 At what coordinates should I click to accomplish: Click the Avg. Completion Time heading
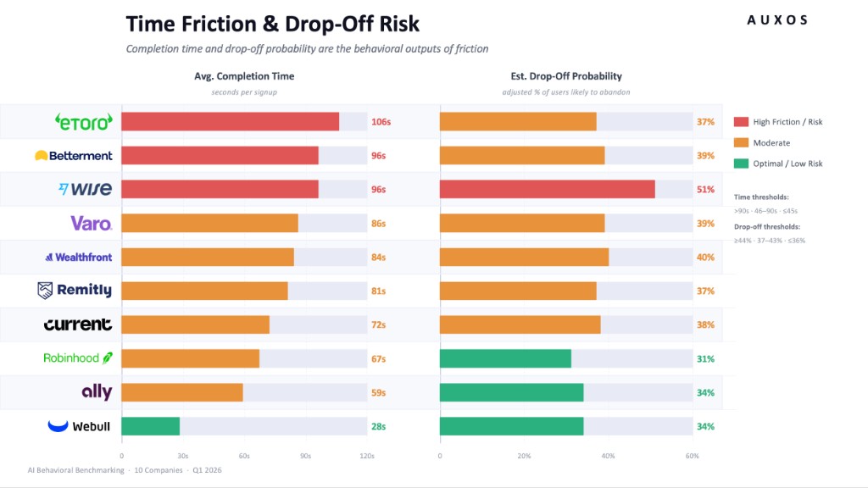244,76
